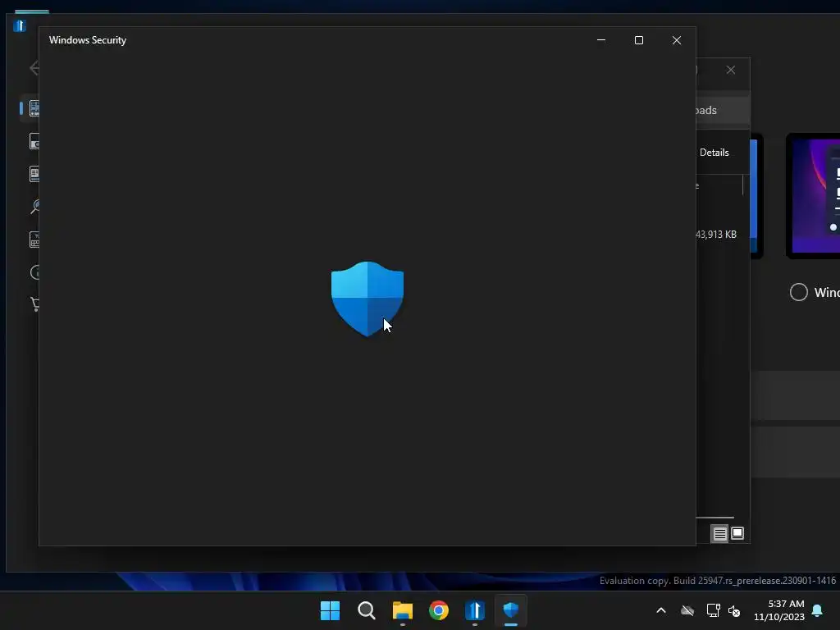This screenshot has height=630, width=840.
Task: Open File Explorer from the taskbar
Action: (402, 610)
